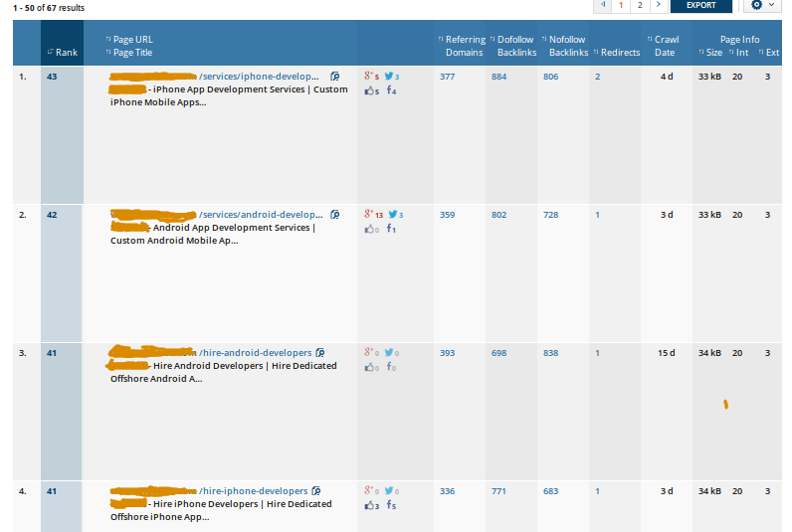
Task: Click Google+ icon in row 1
Action: click(x=369, y=76)
